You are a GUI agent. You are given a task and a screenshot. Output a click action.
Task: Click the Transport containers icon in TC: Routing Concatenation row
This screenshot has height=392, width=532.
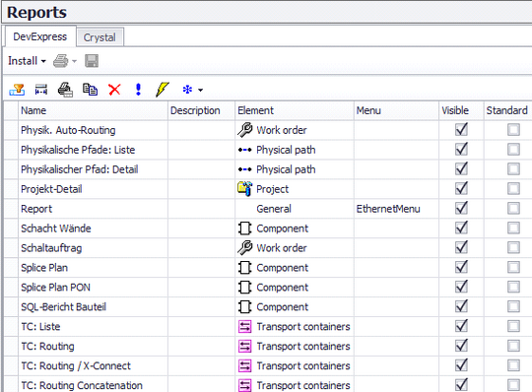245,385
